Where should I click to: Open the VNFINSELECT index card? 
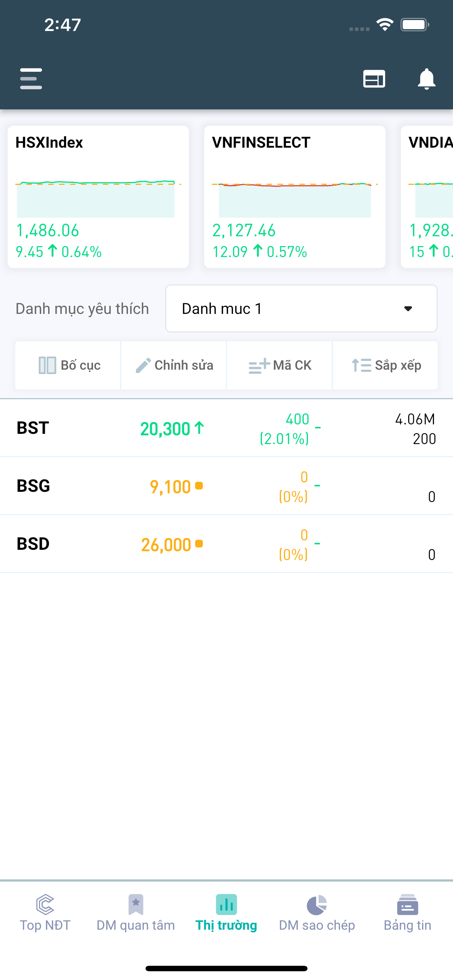tap(295, 197)
